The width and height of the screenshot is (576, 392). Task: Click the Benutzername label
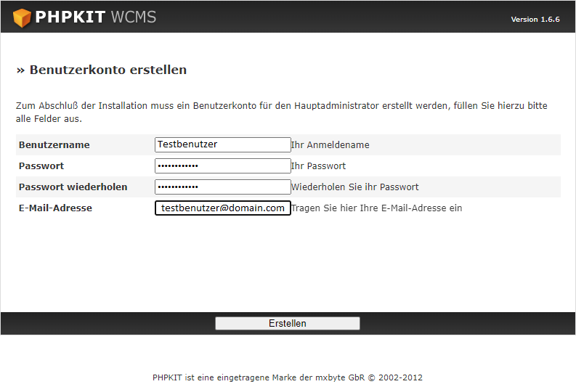pyautogui.click(x=54, y=145)
